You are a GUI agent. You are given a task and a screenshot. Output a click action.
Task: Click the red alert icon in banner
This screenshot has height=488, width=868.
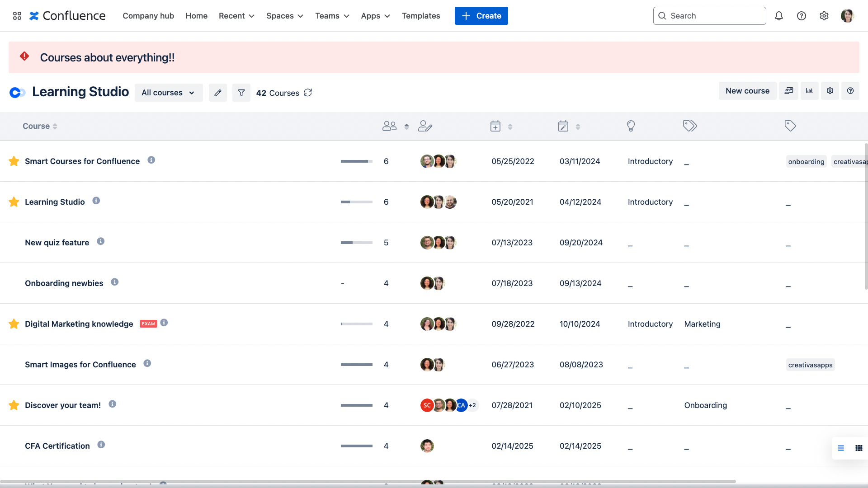(24, 56)
